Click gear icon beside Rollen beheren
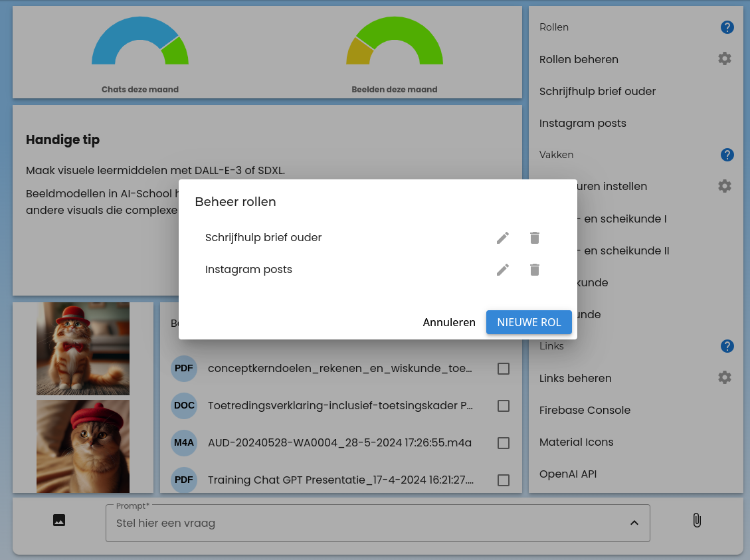750x560 pixels. coord(725,59)
